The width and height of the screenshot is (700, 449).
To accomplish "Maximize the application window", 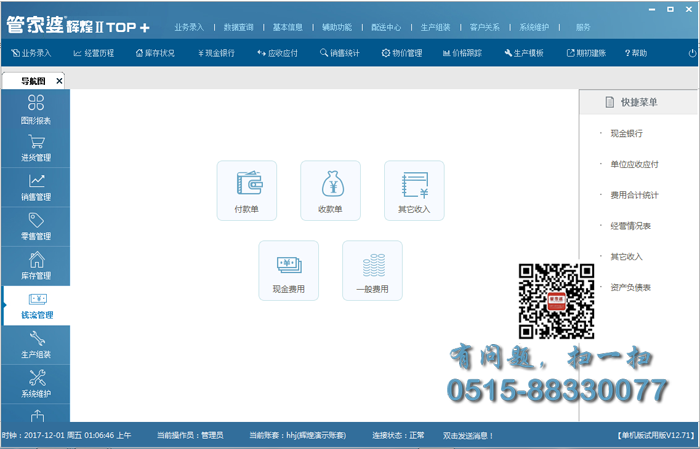I will (x=671, y=9).
